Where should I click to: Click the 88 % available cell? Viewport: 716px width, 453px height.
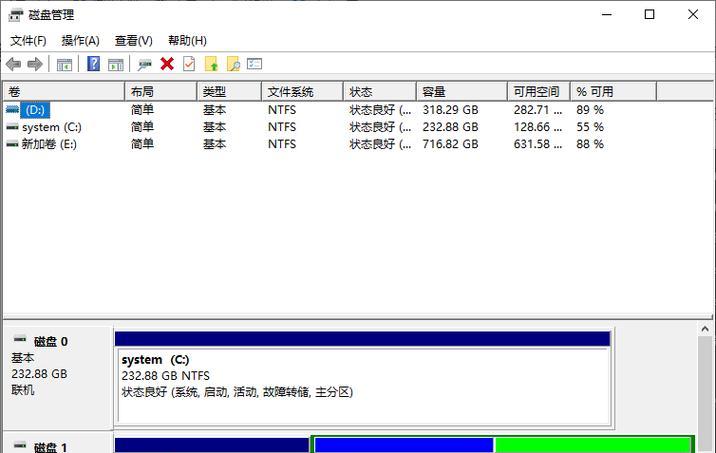click(590, 144)
